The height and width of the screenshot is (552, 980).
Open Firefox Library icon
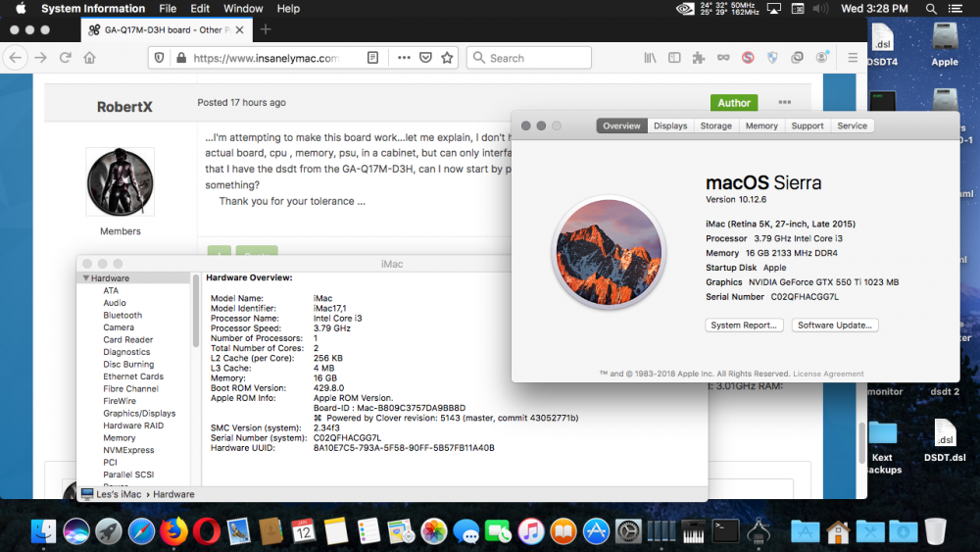(x=650, y=58)
